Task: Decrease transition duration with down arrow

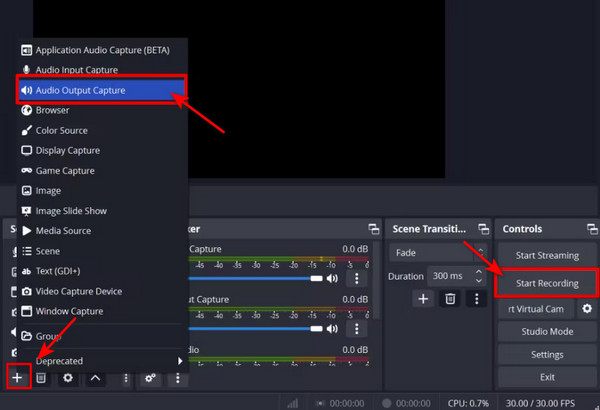Action: coord(479,281)
